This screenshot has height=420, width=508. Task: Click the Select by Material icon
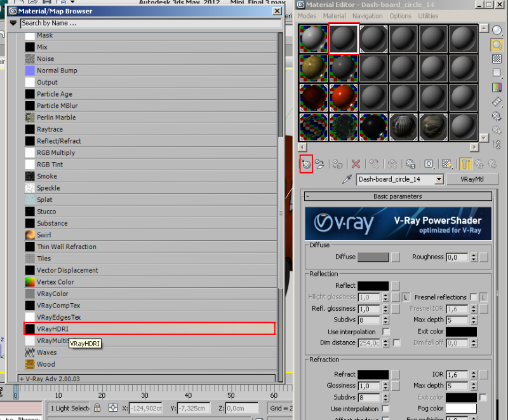[497, 130]
